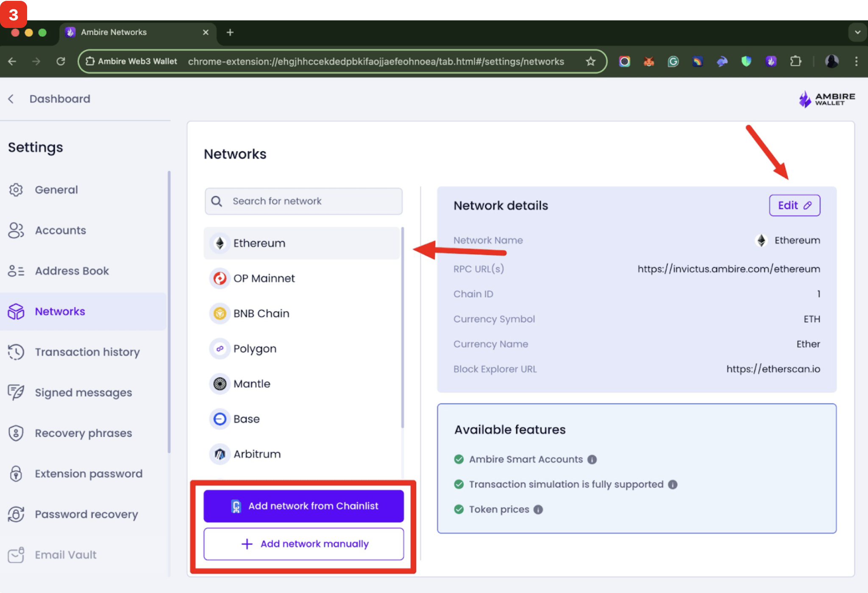Open the Chrome three-dot menu

856,61
